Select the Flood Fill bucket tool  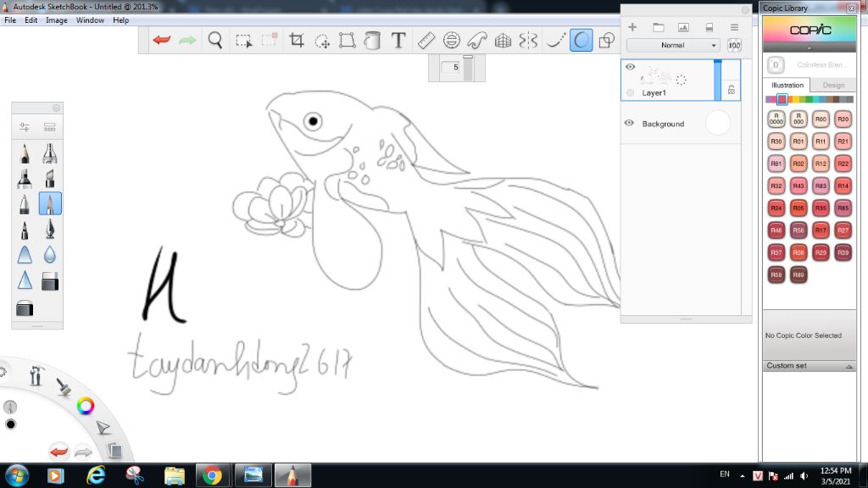(373, 41)
